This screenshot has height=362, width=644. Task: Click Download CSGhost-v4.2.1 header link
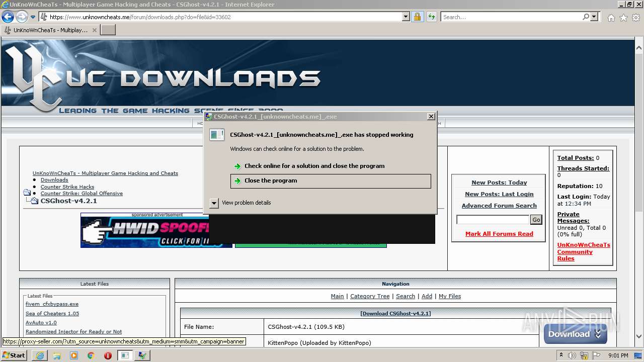[395, 314]
